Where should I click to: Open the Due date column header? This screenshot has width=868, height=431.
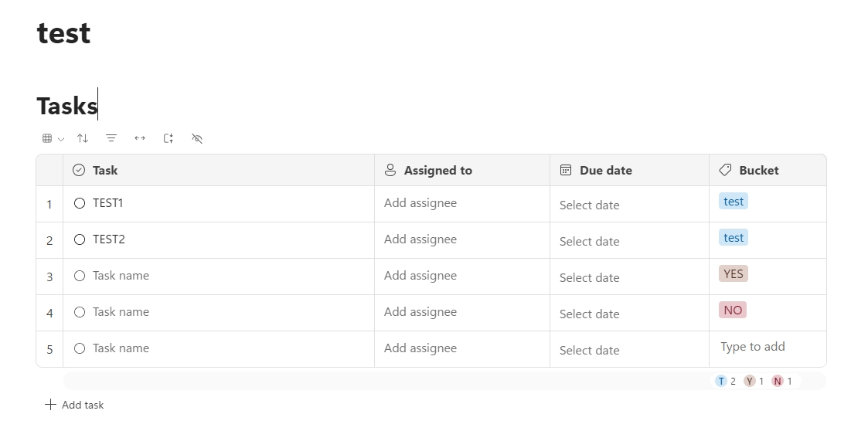(605, 170)
